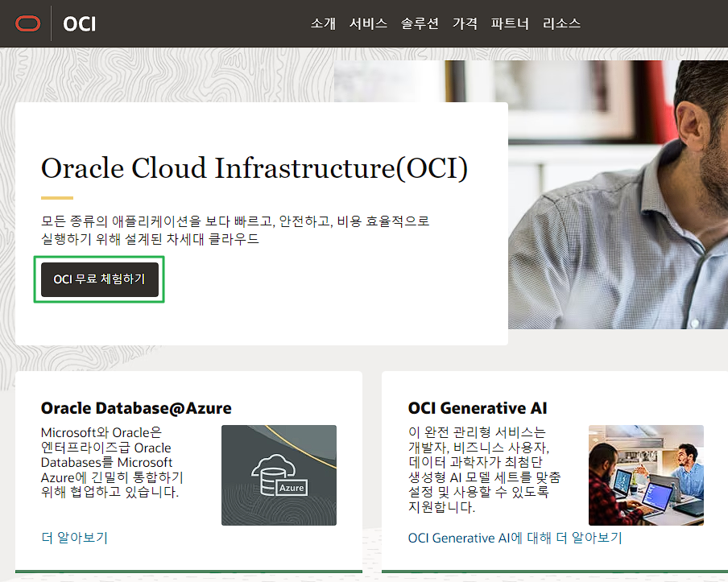Open the 리소스 navigation item
This screenshot has height=582, width=728.
[x=561, y=23]
